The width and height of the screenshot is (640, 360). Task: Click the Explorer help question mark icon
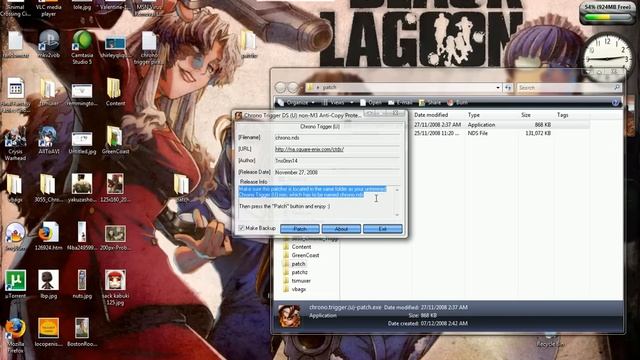pyautogui.click(x=616, y=102)
